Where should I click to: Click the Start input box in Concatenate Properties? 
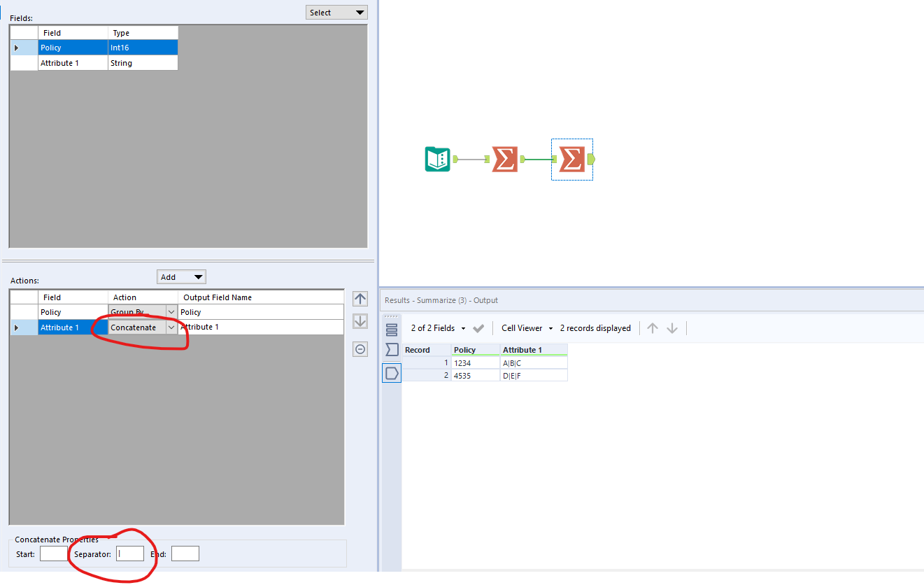[x=54, y=554]
